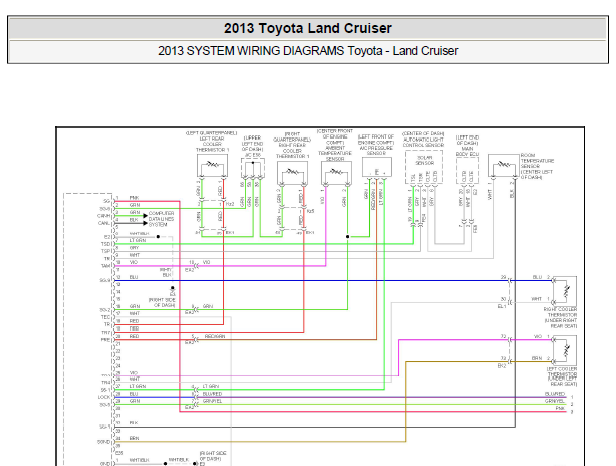Click the 'SGND' pin label
The height and width of the screenshot is (466, 616).
[104, 442]
